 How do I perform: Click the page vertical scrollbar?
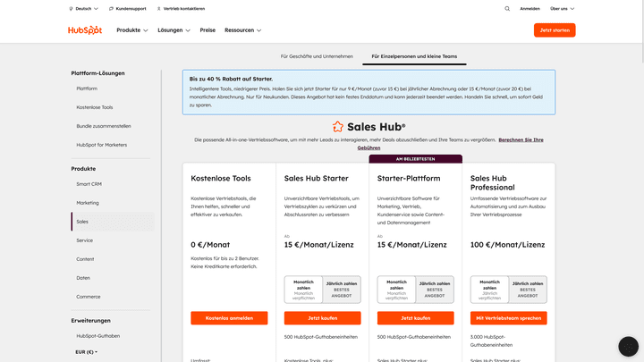click(x=642, y=32)
